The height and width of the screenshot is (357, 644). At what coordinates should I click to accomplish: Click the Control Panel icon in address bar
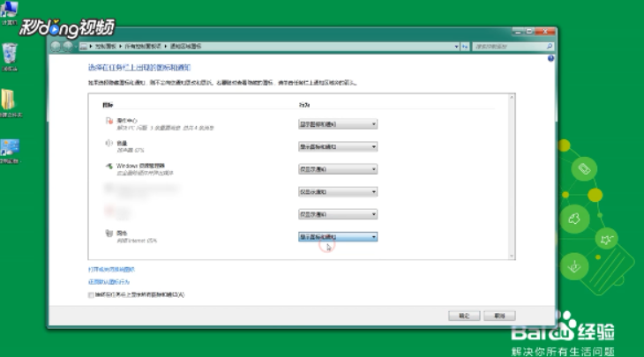click(x=84, y=47)
